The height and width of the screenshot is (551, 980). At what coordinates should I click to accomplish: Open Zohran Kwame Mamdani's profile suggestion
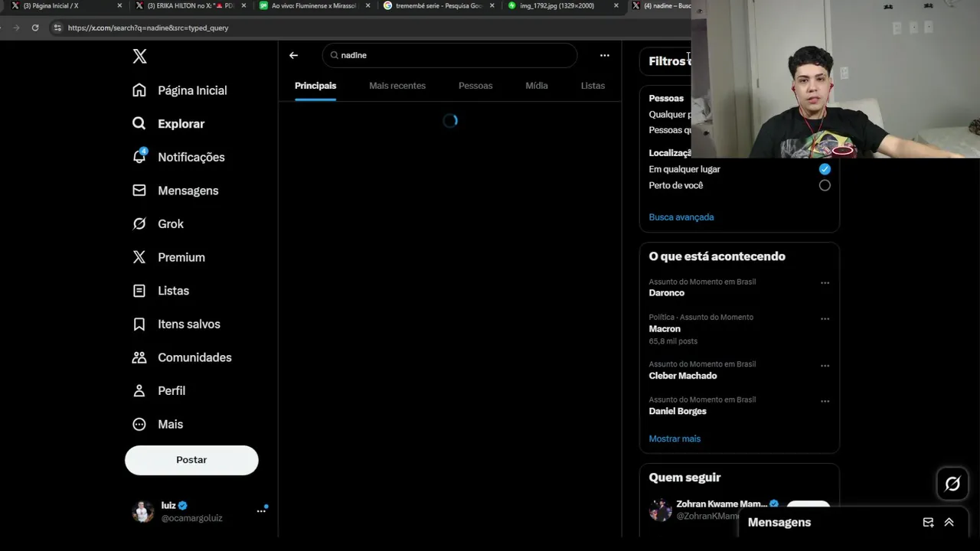click(721, 504)
